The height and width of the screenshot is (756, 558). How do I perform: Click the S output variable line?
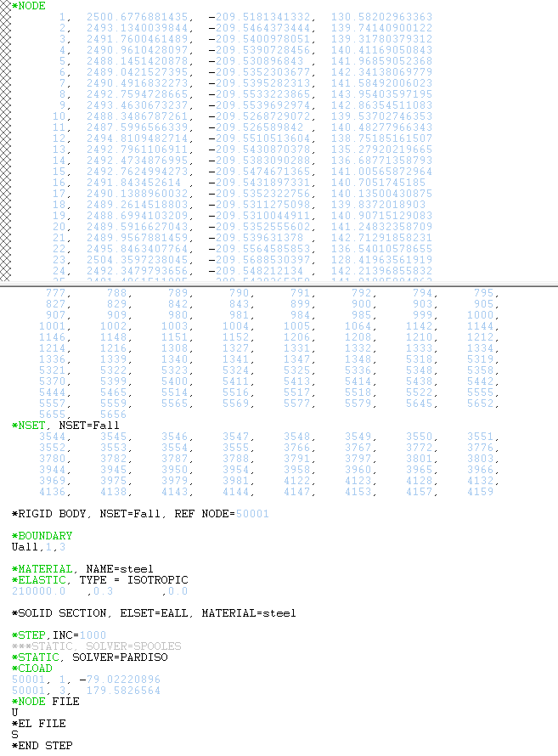point(15,735)
